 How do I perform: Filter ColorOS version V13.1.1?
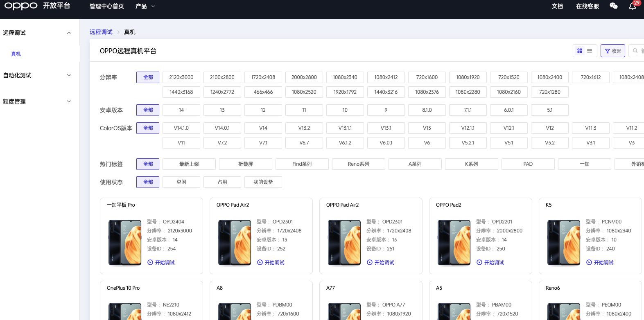(x=345, y=128)
